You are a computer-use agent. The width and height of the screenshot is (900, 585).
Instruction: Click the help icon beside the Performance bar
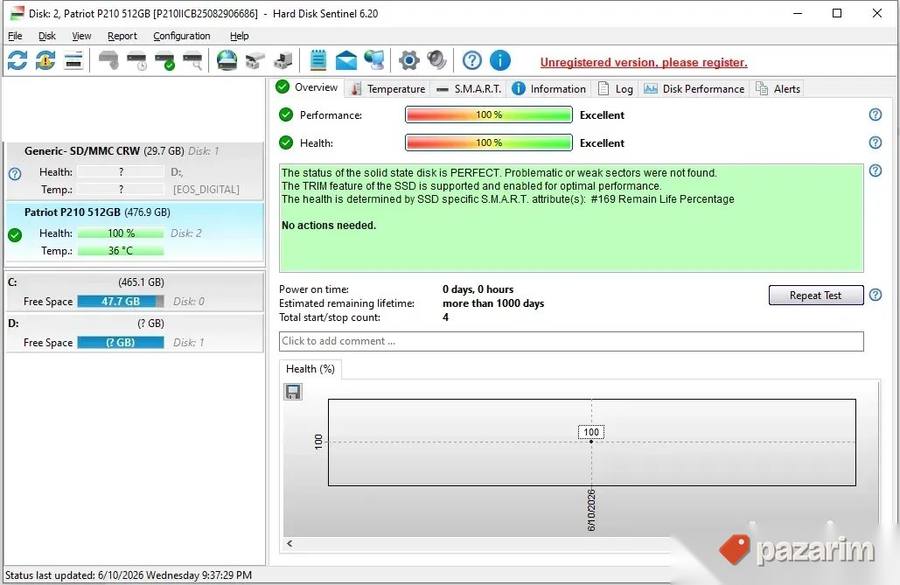click(x=875, y=115)
